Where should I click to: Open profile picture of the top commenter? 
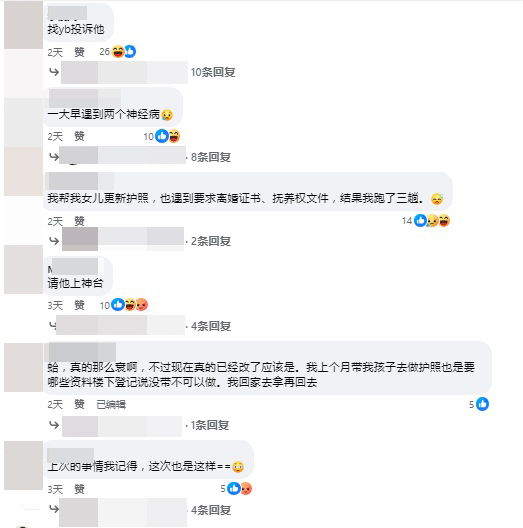point(23,25)
